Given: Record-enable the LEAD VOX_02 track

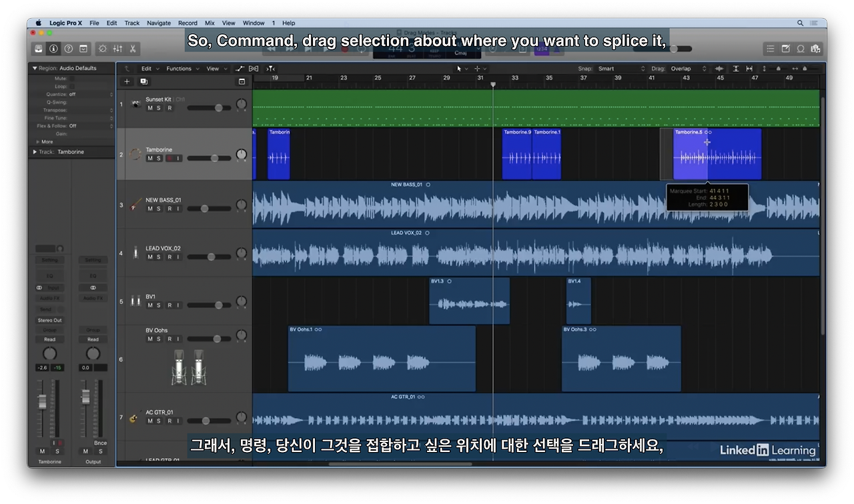Looking at the screenshot, I should (x=169, y=257).
